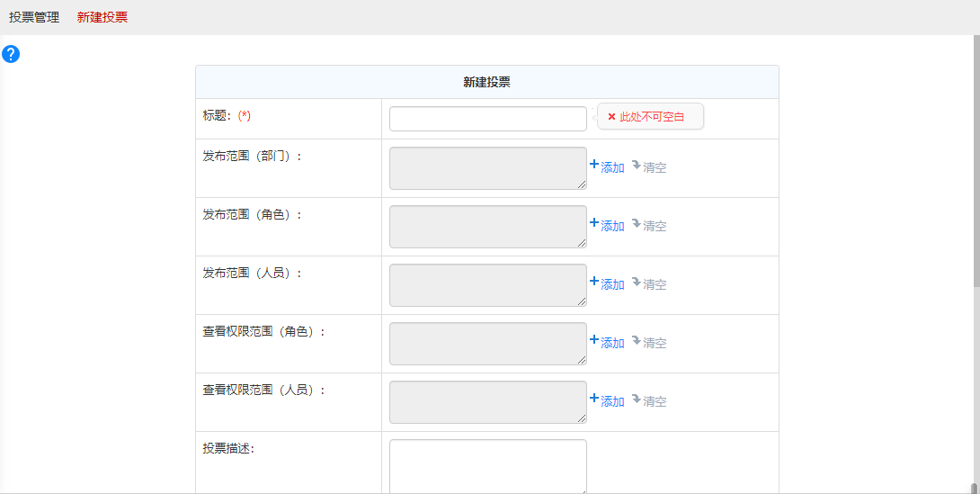Click the 查看权限范围（角色） text area
The image size is (980, 494).
click(487, 344)
